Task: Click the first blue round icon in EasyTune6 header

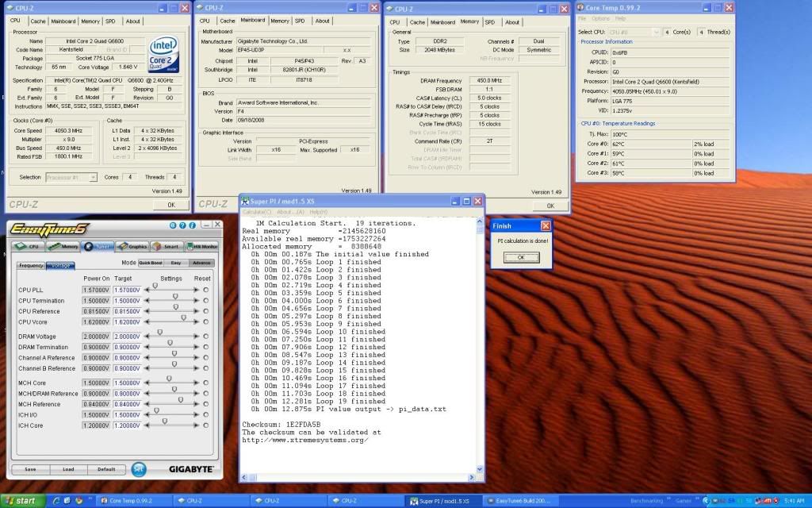Action: pyautogui.click(x=173, y=225)
